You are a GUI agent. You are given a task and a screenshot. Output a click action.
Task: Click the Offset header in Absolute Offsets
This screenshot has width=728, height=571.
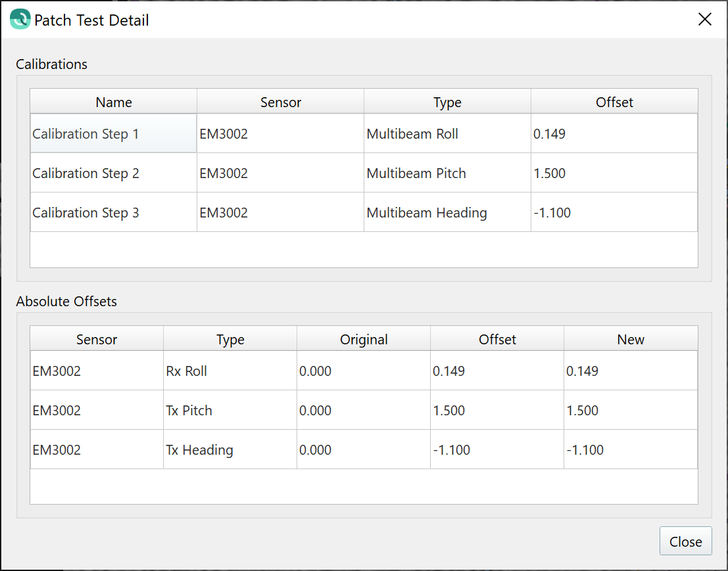tap(497, 339)
